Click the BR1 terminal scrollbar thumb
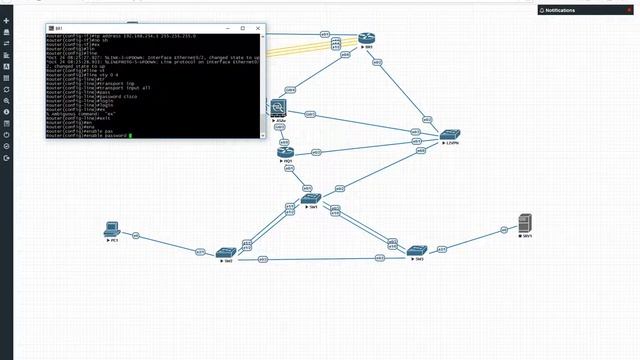The height and width of the screenshot is (360, 640). (x=262, y=122)
